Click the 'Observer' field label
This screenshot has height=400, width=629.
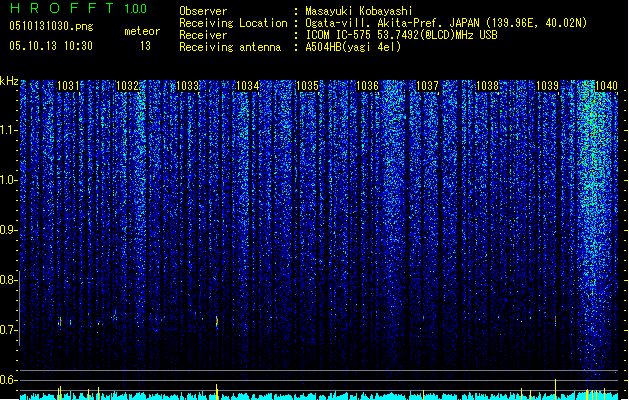click(x=203, y=11)
